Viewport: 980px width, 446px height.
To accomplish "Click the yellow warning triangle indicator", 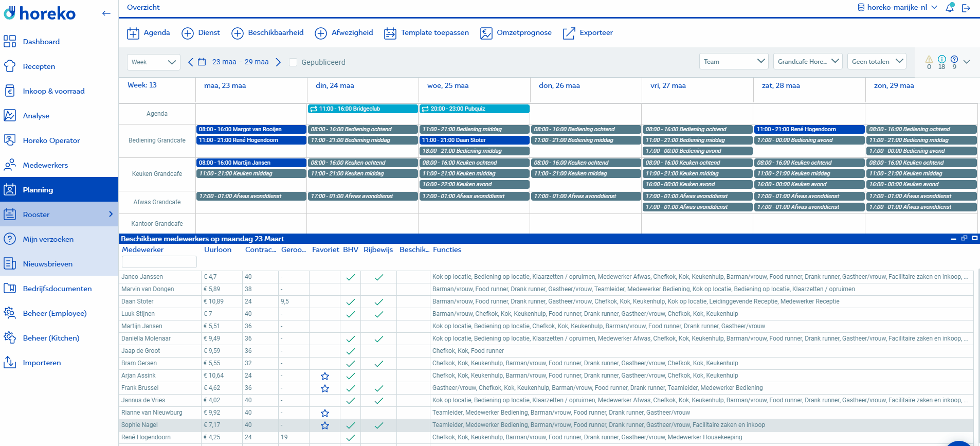I will point(929,60).
